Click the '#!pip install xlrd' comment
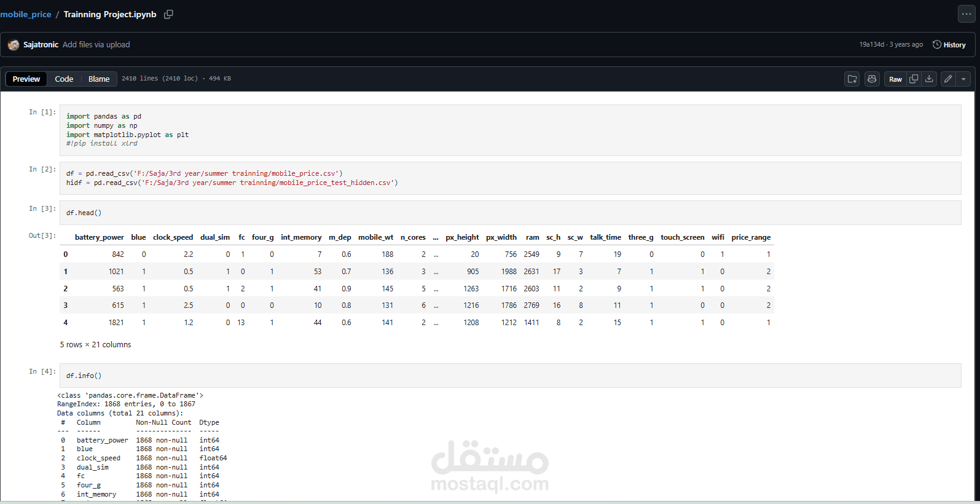980x504 pixels. coord(102,143)
